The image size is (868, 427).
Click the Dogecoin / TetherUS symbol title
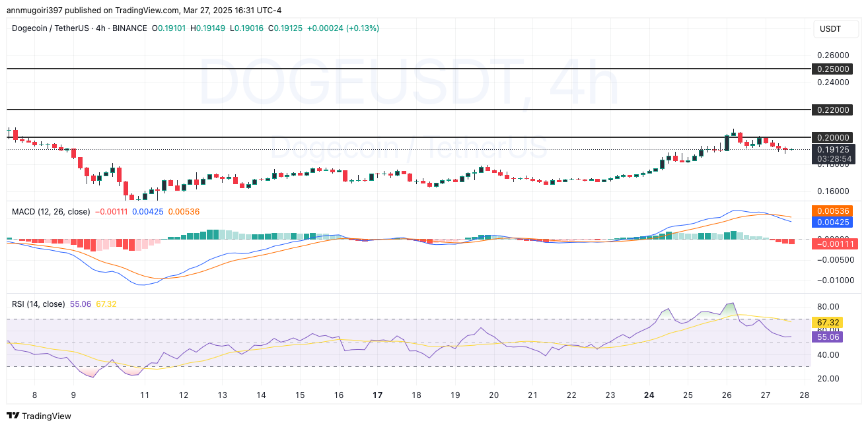tap(51, 28)
